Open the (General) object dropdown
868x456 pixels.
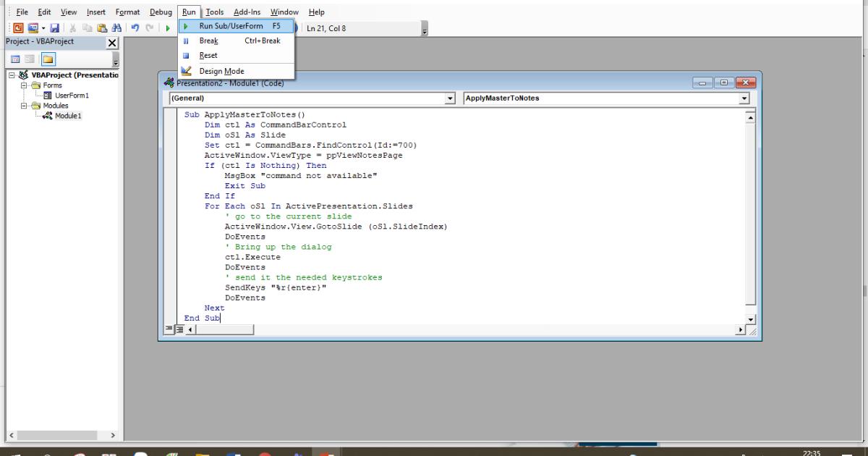451,98
